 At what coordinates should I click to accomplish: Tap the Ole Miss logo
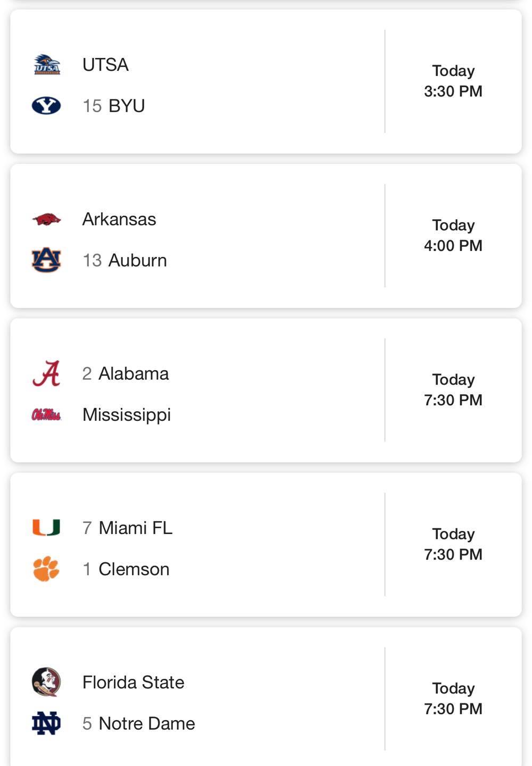pos(46,415)
